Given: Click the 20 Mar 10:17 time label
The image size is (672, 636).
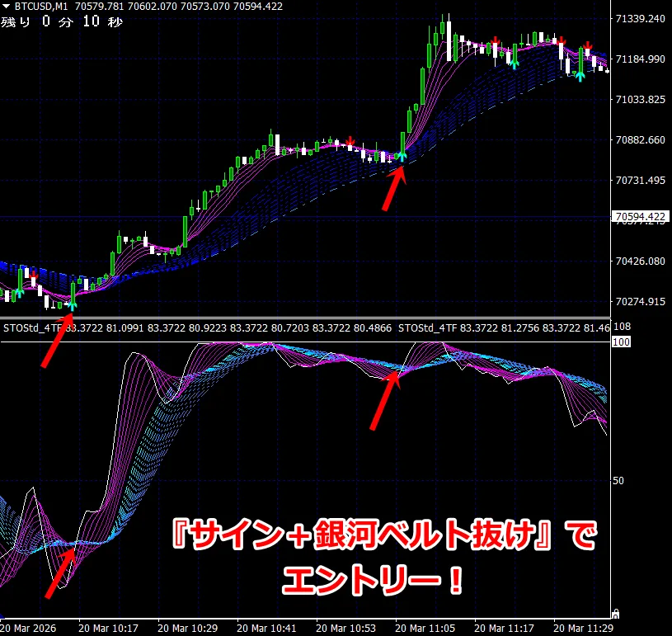Looking at the screenshot, I should pyautogui.click(x=109, y=629).
